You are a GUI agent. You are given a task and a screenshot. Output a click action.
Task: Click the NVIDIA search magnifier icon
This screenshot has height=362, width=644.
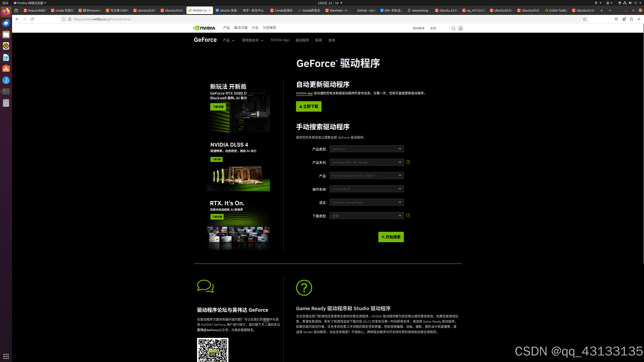453,28
